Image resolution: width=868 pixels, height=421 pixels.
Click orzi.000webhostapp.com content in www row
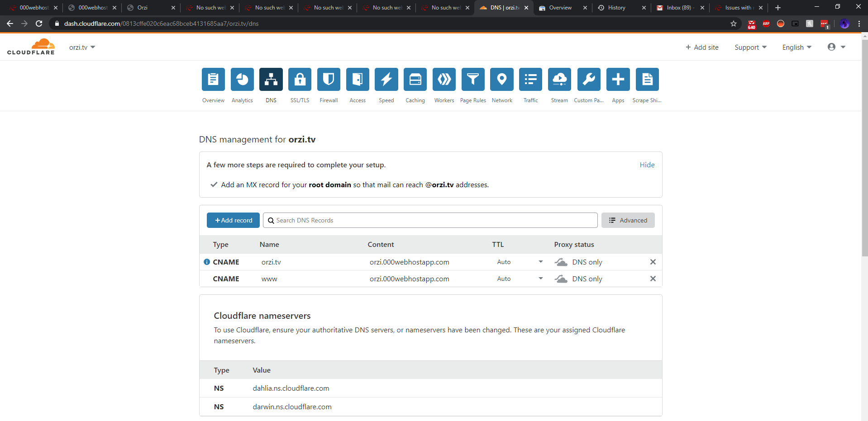(410, 279)
